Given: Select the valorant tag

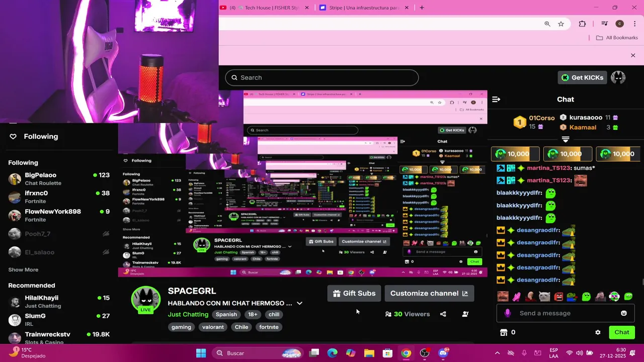Looking at the screenshot, I should (213, 327).
